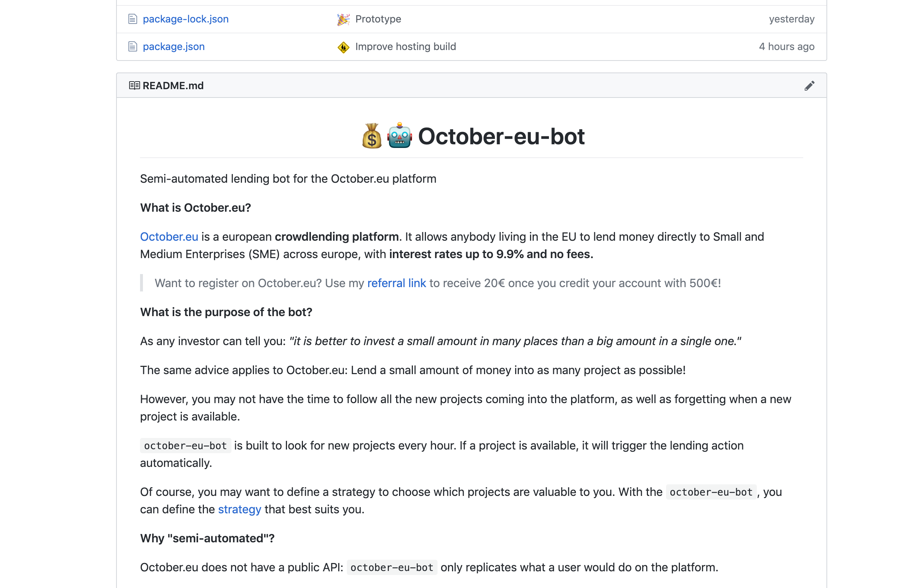Click the document icon next to package.json

132,46
